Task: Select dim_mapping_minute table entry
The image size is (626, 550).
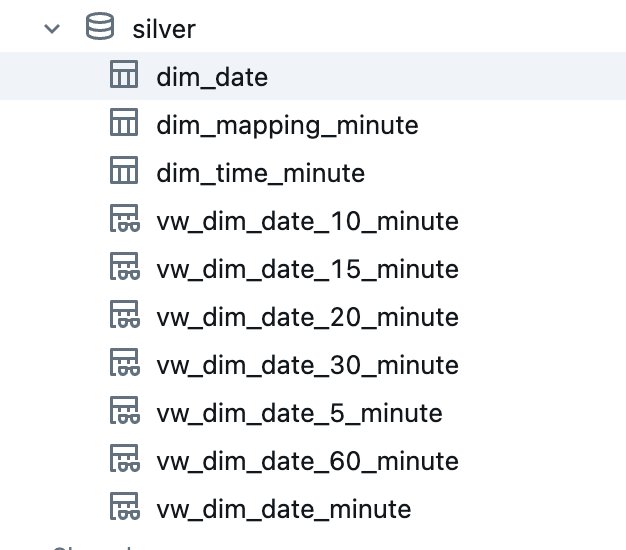Action: point(287,125)
